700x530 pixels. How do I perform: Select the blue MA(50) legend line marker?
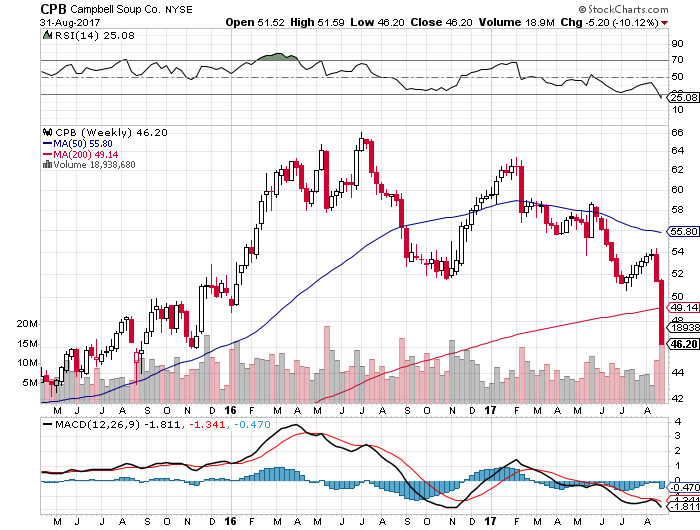point(47,143)
